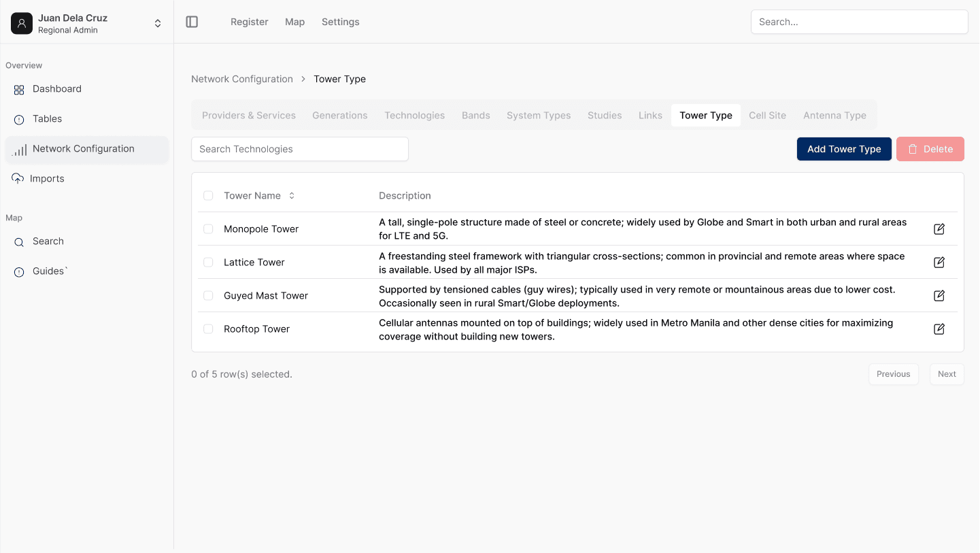Click the Previous pagination button
The image size is (980, 553).
tap(894, 374)
